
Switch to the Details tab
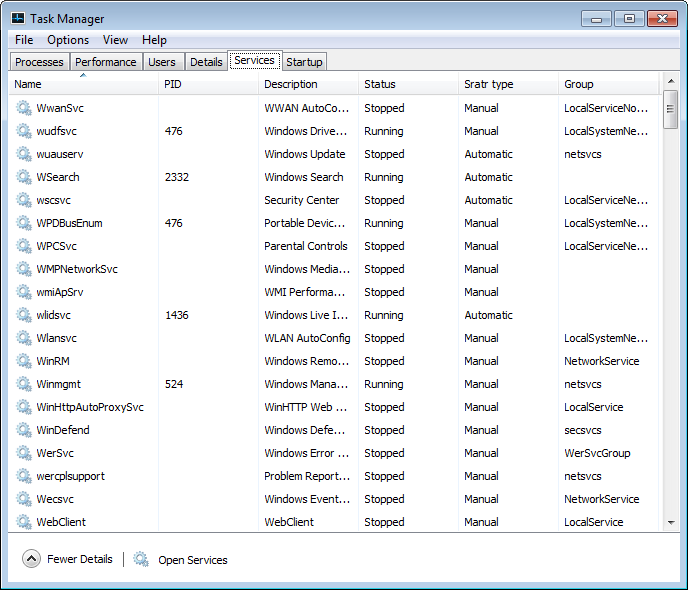(206, 62)
